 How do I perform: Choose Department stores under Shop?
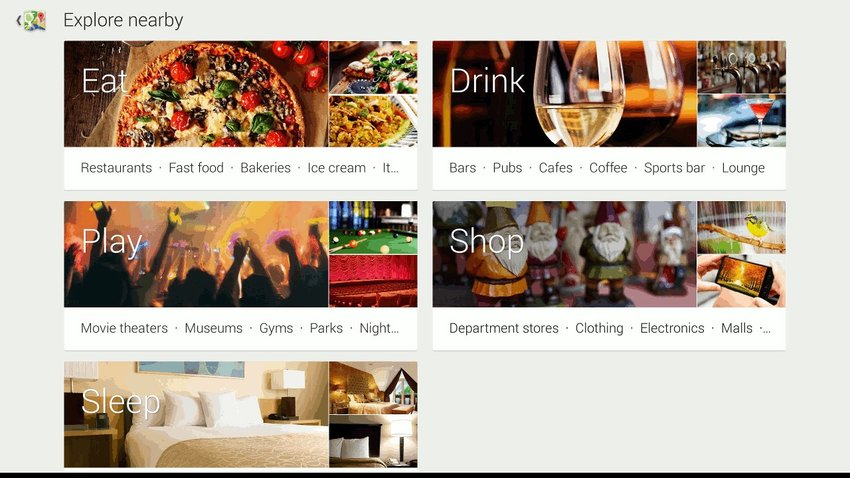(x=504, y=328)
